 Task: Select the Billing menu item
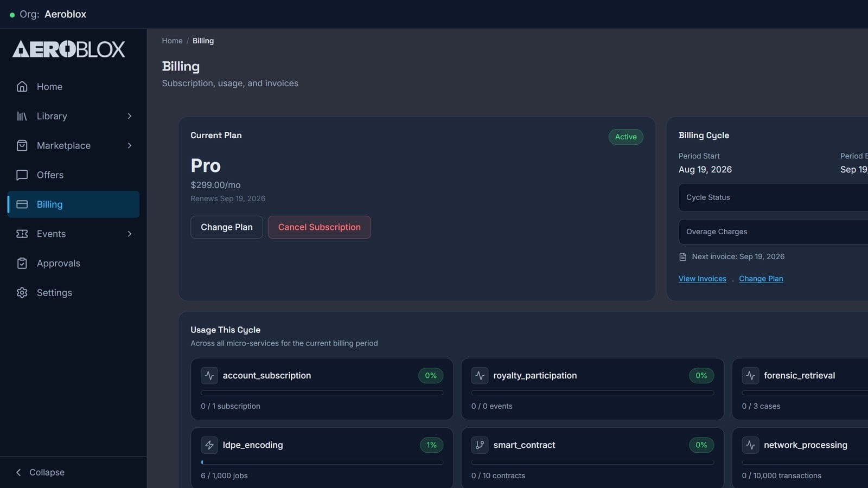73,204
